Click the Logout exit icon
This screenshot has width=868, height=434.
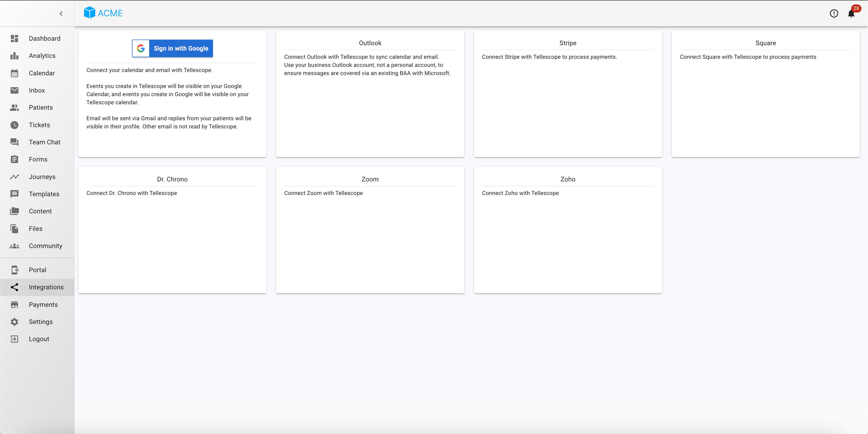pyautogui.click(x=14, y=339)
